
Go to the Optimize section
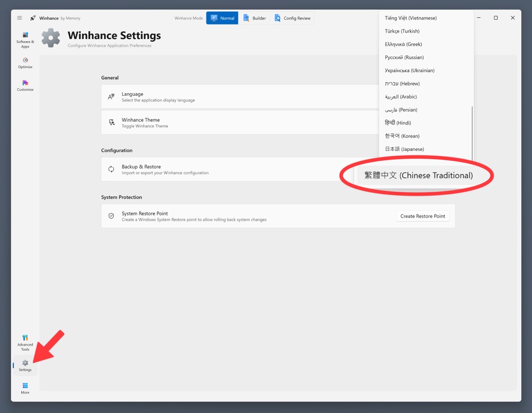25,63
